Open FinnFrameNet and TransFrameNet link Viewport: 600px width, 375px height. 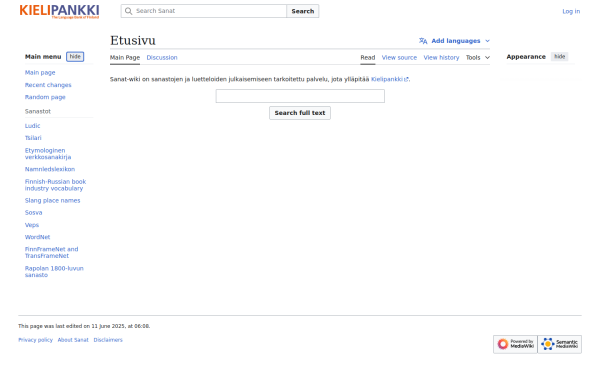51,253
